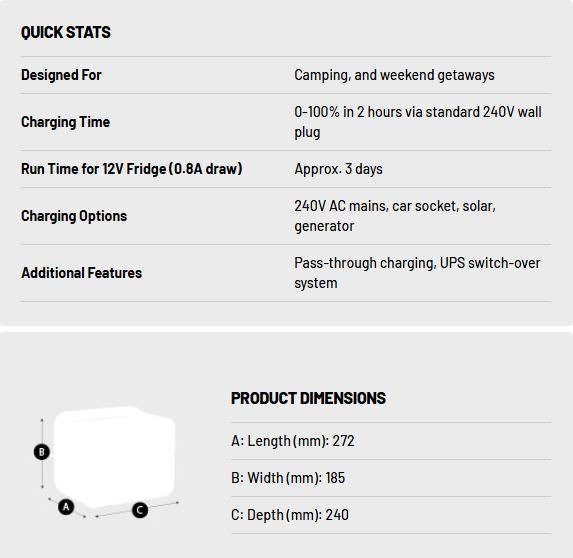Click the 'Approx. 3 days' value
The image size is (573, 558).
[x=338, y=169]
